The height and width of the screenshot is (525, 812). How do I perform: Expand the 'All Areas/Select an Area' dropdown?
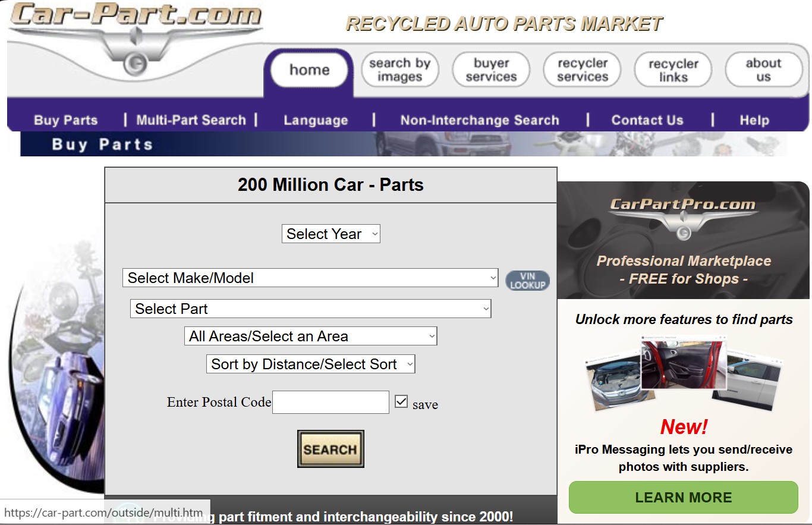[310, 336]
